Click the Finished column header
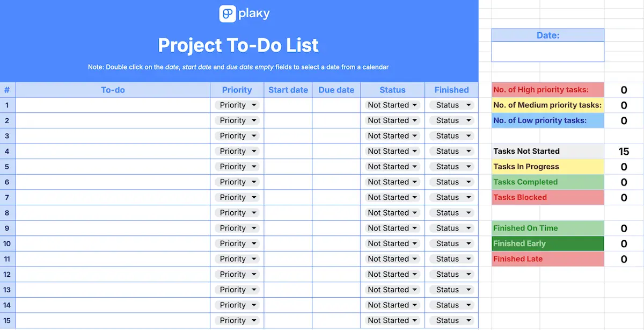644x330 pixels. [x=451, y=90]
